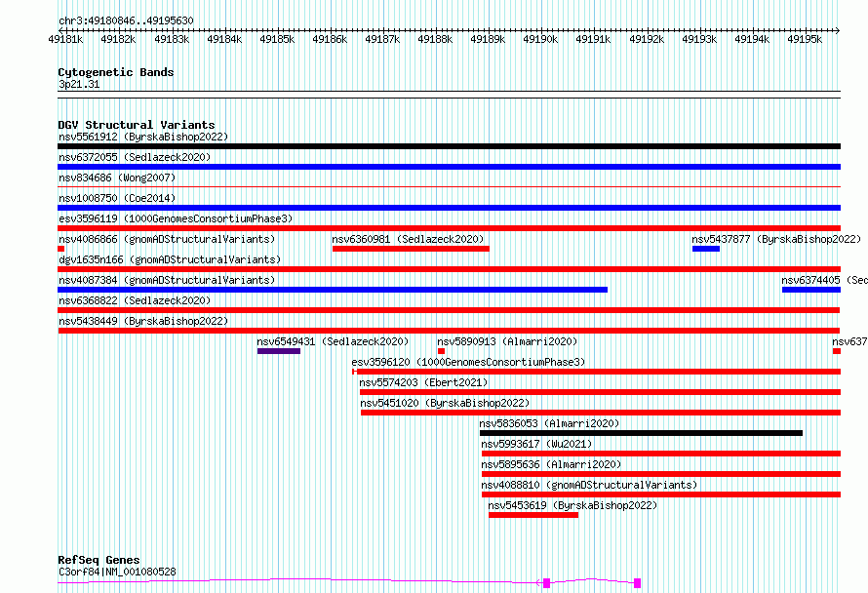Viewport: 868px width, 593px height.
Task: Click the purple nsv6549431 variant bar
Action: (x=279, y=351)
